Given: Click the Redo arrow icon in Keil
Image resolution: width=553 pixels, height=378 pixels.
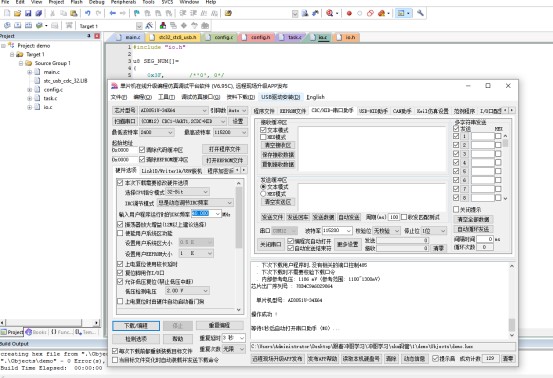Looking at the screenshot, I should (x=98, y=13).
